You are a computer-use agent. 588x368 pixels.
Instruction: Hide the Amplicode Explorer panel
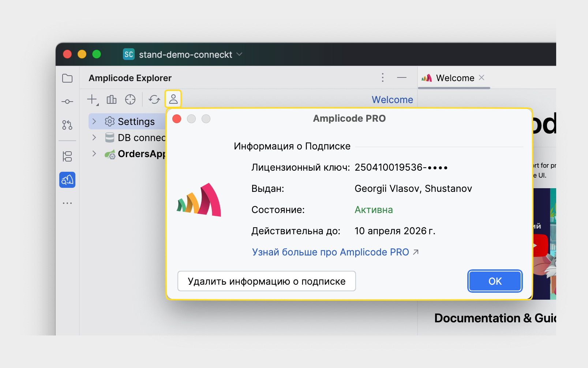(402, 77)
